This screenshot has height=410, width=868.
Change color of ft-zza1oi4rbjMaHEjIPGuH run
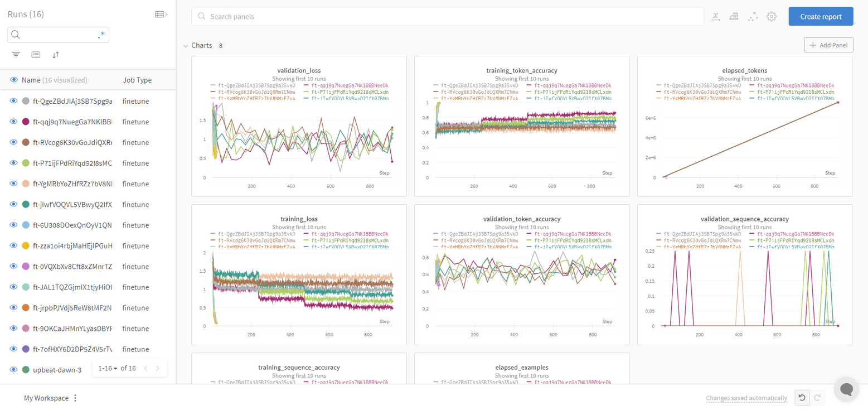click(x=26, y=245)
